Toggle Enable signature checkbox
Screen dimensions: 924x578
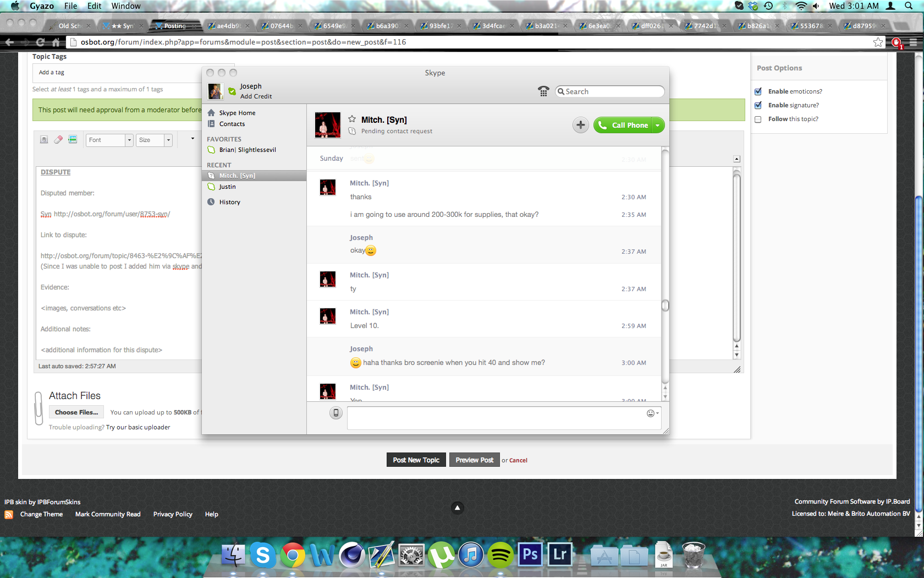pyautogui.click(x=758, y=105)
